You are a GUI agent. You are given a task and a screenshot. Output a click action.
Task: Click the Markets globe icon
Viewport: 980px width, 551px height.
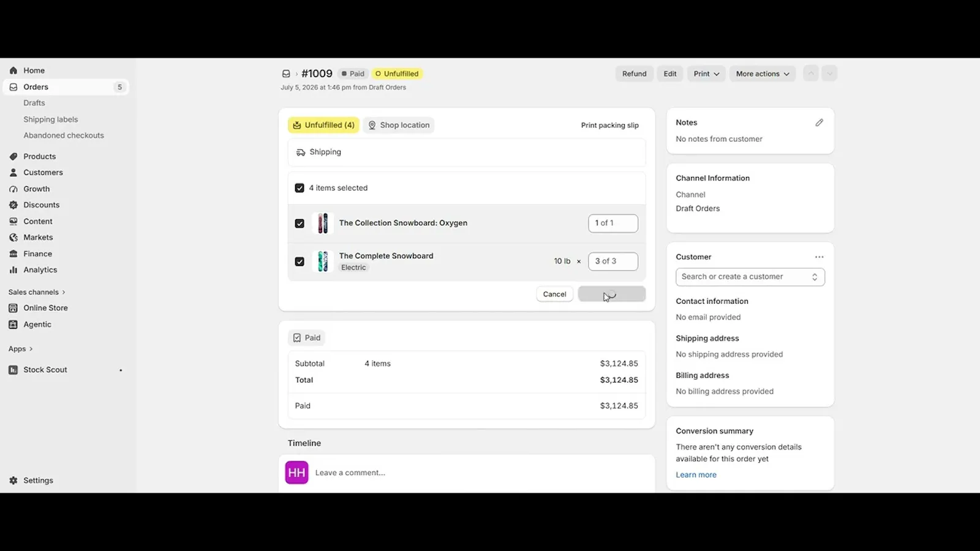pos(13,238)
